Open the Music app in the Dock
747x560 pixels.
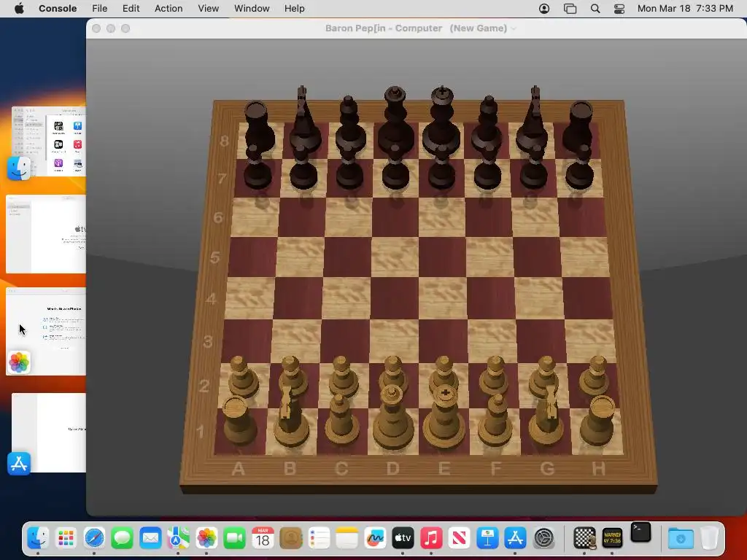coord(431,538)
